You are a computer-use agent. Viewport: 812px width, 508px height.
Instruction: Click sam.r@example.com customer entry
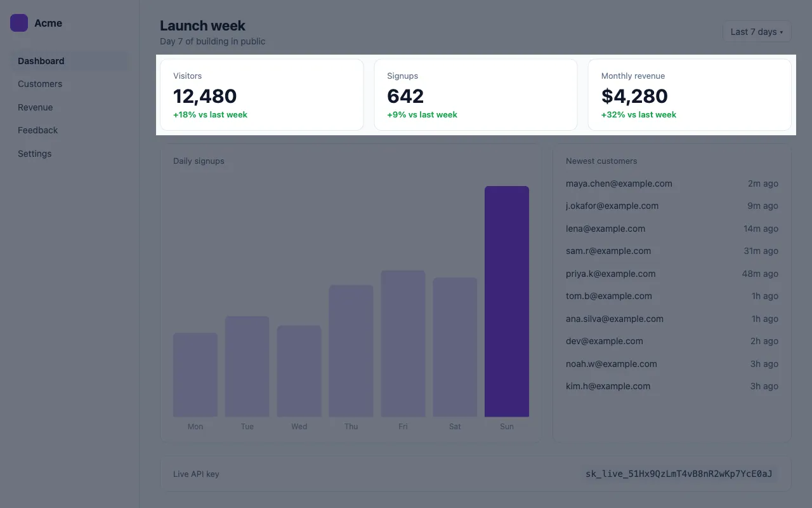672,251
